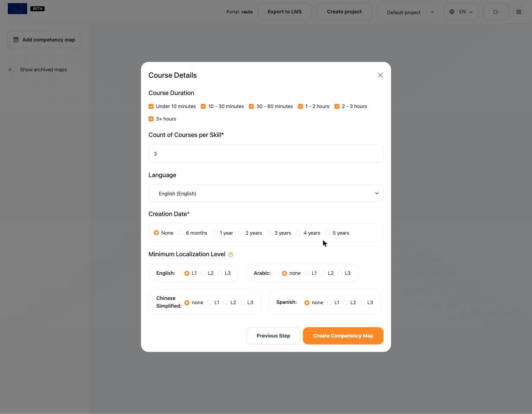Viewport: 532px width, 414px height.
Task: Open the Language dropdown
Action: (266, 193)
